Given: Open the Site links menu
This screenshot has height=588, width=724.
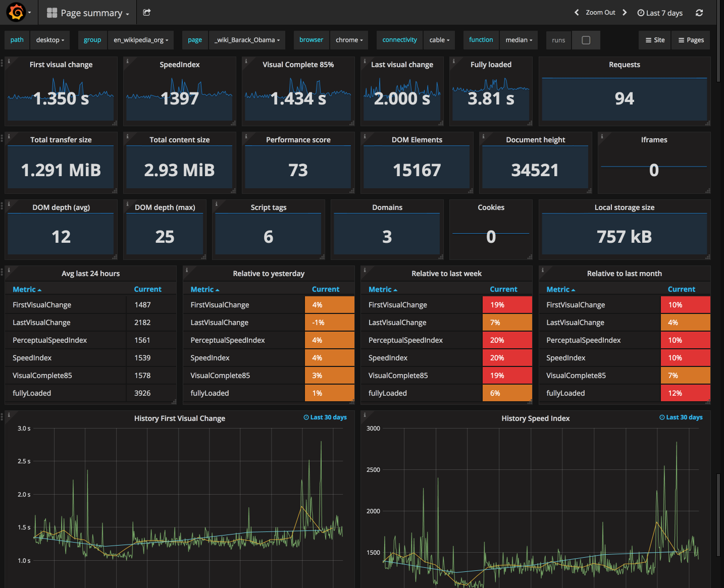Looking at the screenshot, I should (655, 40).
